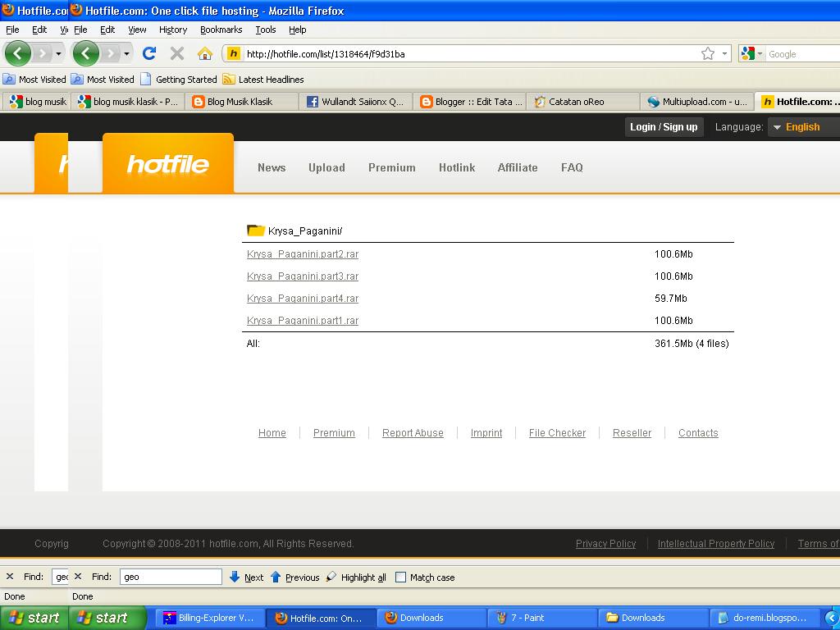Switch to the Wullandt Saiionx Facebook tab
840x630 pixels.
coord(356,102)
